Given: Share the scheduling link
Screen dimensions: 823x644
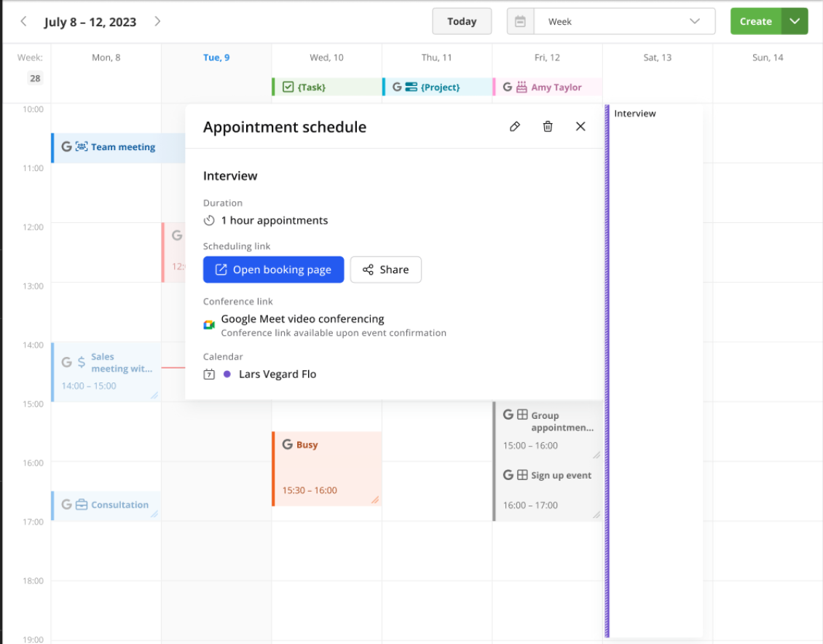Looking at the screenshot, I should (385, 270).
